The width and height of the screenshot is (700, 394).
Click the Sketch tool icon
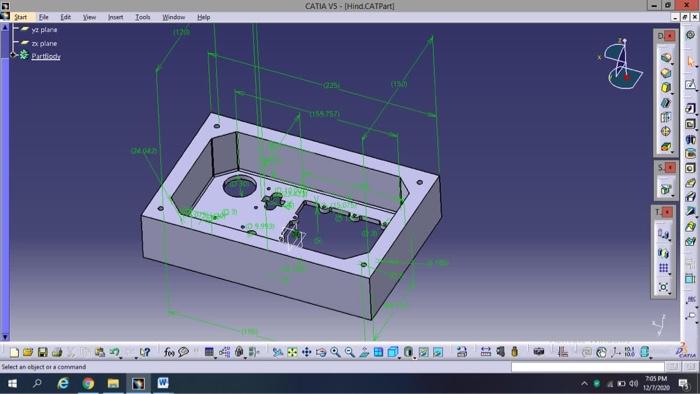(691, 84)
